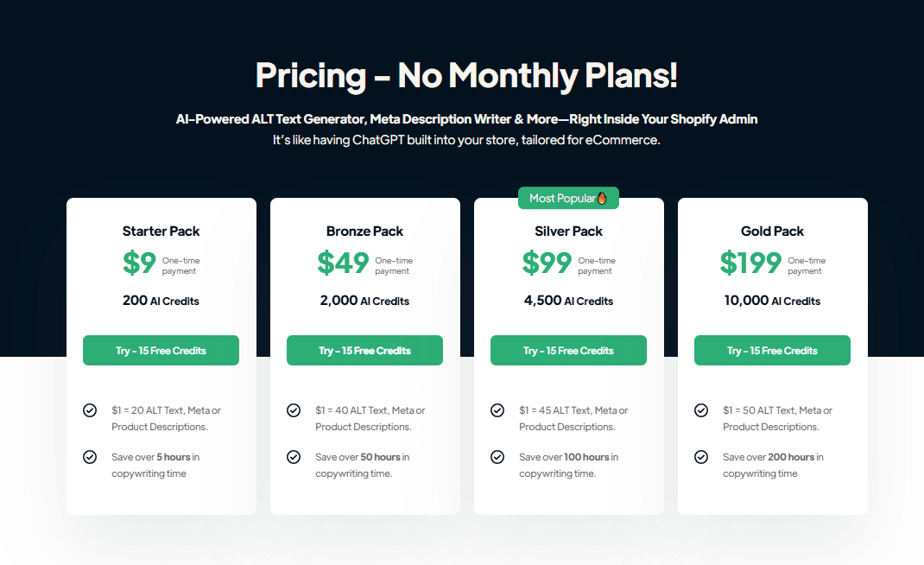The height and width of the screenshot is (565, 924).
Task: Click Bronze Pack checkmark icon beside Save over 50 hours
Action: coord(294,457)
